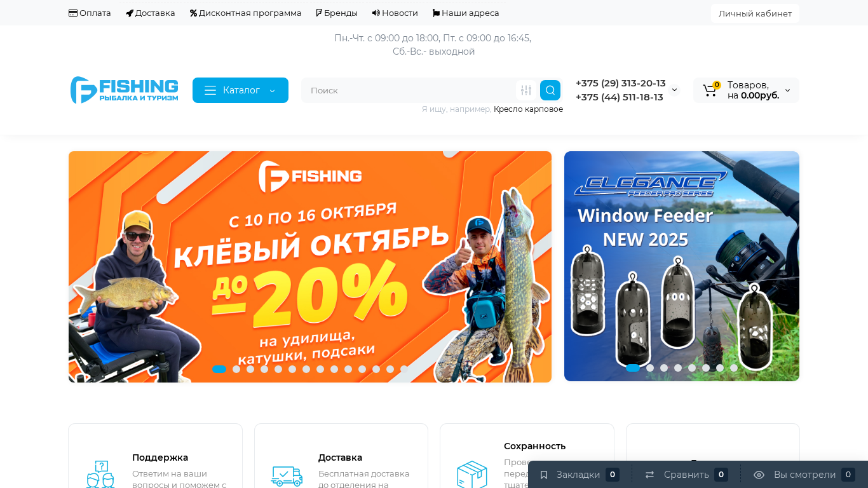Open the Оплата menu item

coord(90,13)
